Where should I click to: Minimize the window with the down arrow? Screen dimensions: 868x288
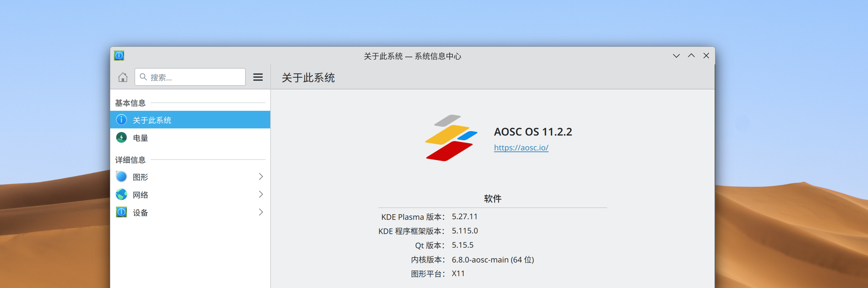click(x=676, y=56)
